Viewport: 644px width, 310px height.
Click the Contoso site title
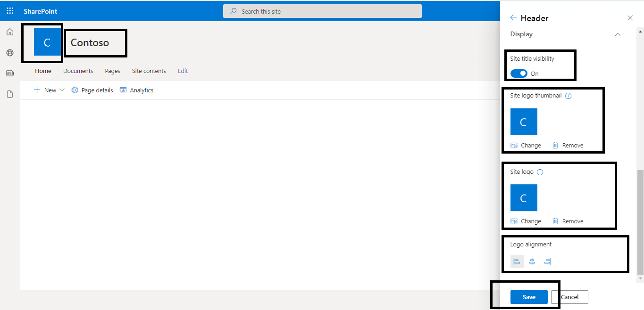(x=90, y=43)
